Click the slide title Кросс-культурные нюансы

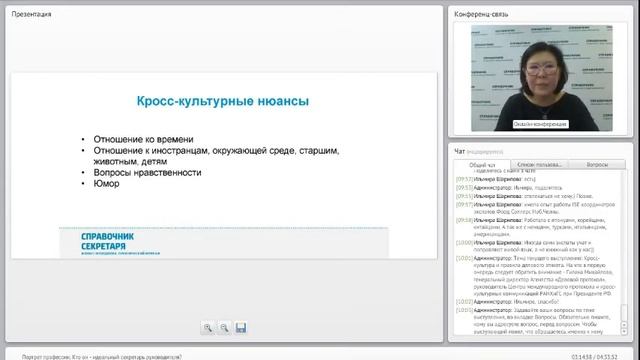222,101
